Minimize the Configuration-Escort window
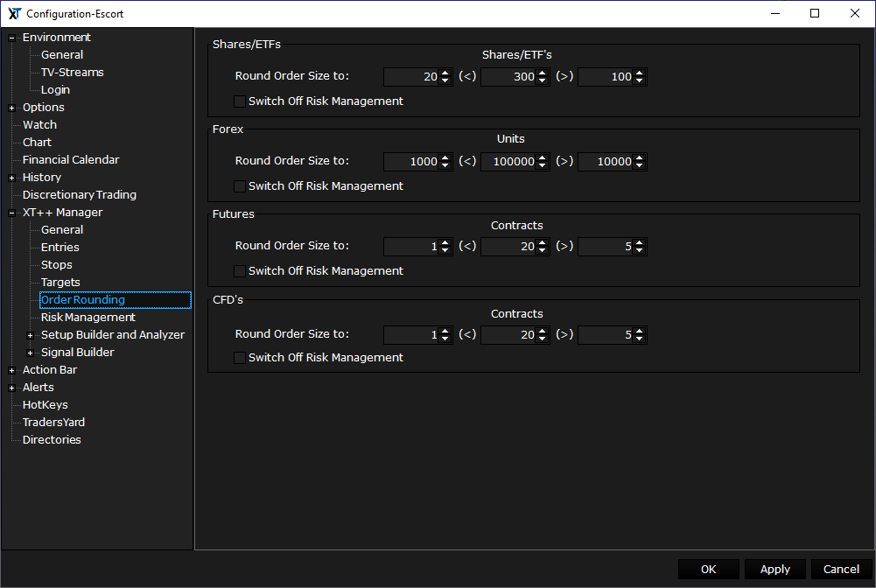The height and width of the screenshot is (588, 876). 774,13
